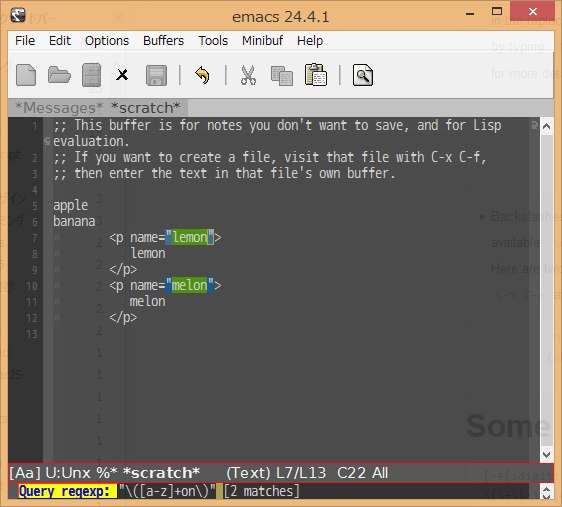
Task: Click the regexp input in the minibuffer
Action: [167, 491]
